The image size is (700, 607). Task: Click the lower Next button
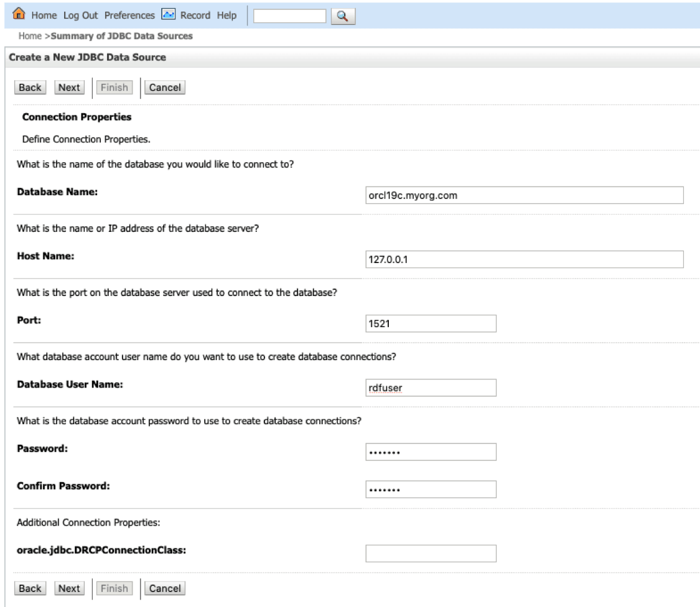coord(69,589)
